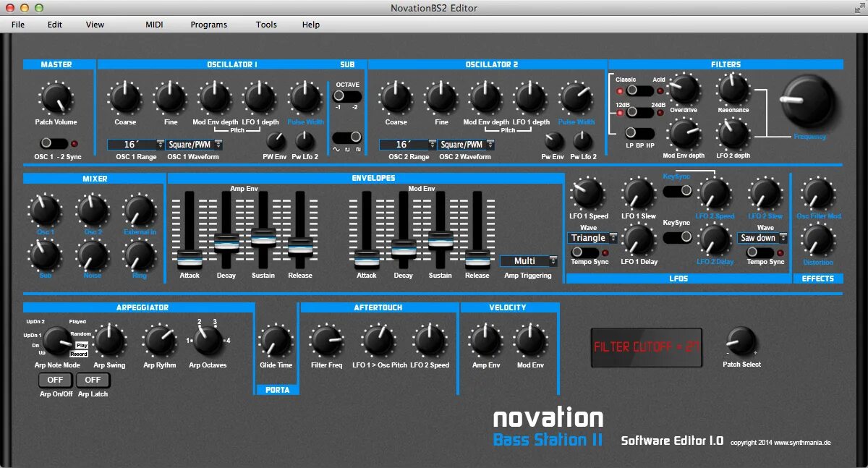Click the Amp Env Sustain slider
Image resolution: width=868 pixels, height=468 pixels.
coord(263,239)
